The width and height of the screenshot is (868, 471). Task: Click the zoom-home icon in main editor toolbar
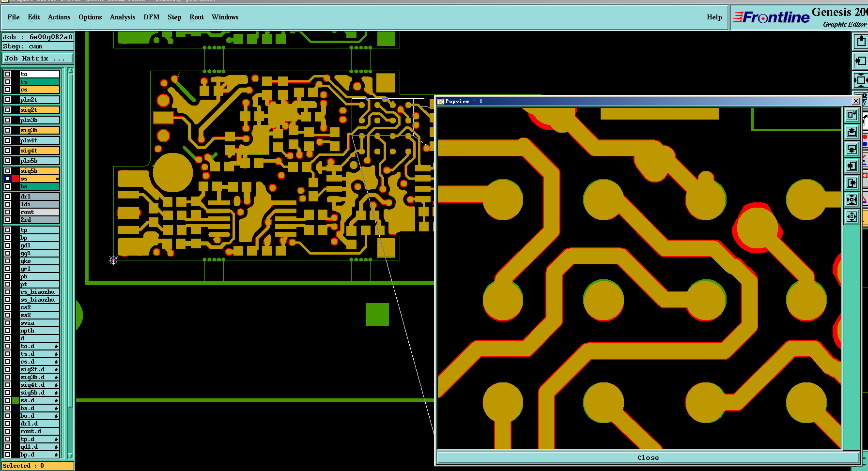(x=860, y=80)
